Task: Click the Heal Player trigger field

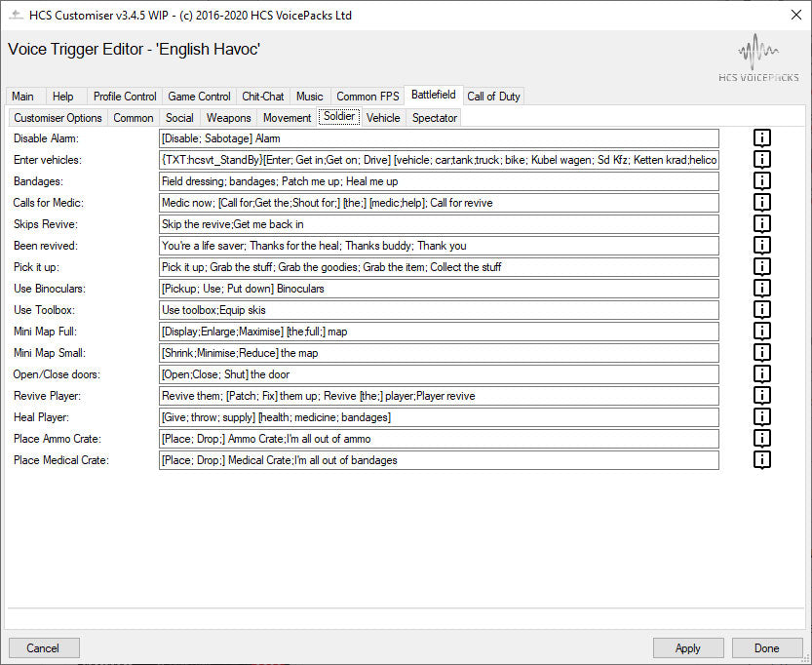Action: pos(439,417)
